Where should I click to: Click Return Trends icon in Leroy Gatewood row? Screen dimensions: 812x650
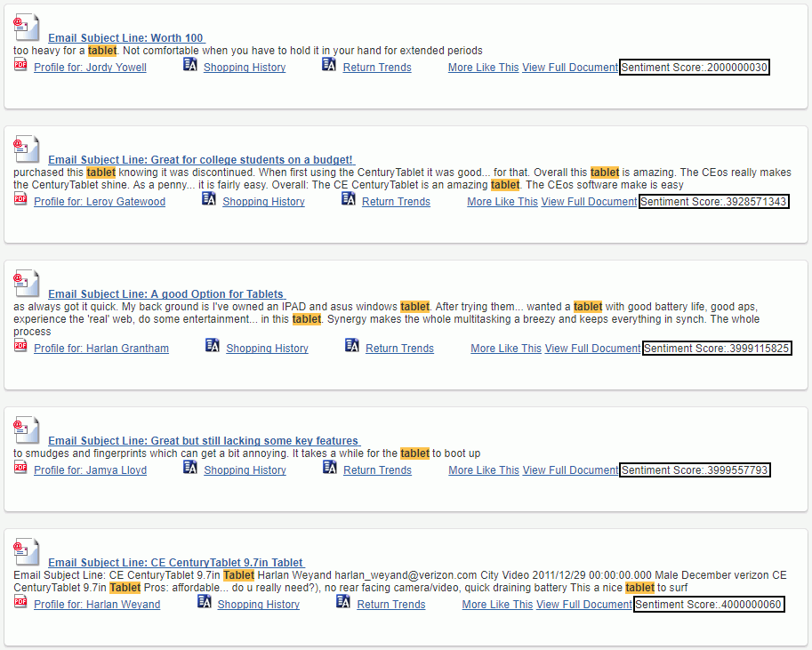tap(349, 199)
